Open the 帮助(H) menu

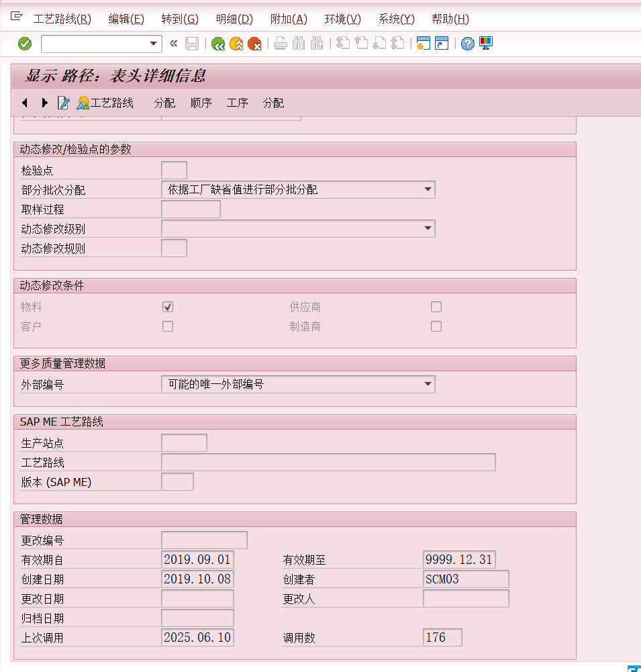(x=450, y=19)
